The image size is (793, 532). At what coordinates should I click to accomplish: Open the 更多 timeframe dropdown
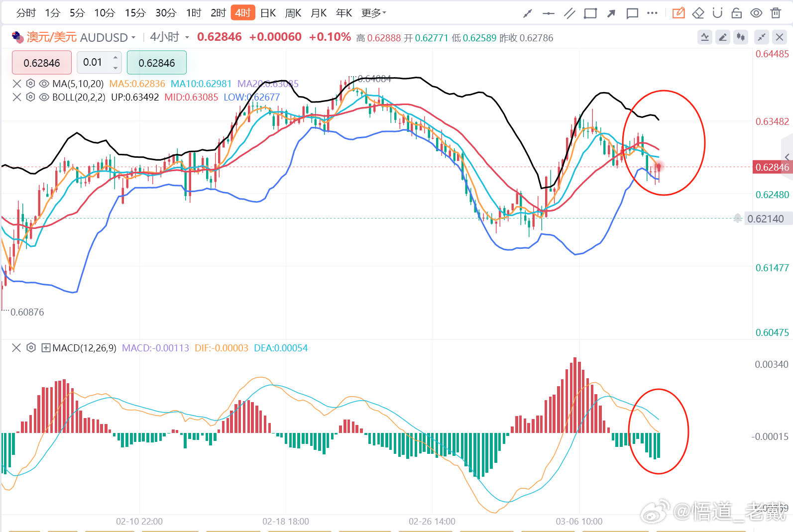click(x=373, y=13)
